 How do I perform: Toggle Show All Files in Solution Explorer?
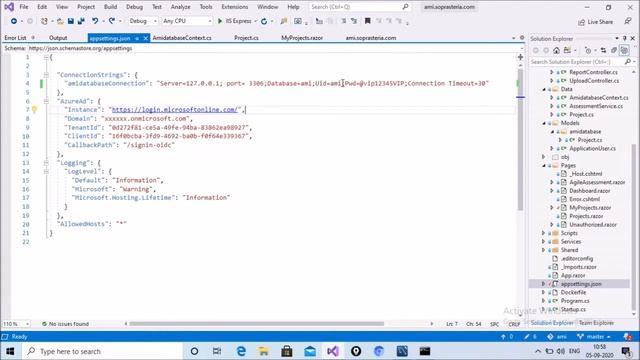point(624,50)
